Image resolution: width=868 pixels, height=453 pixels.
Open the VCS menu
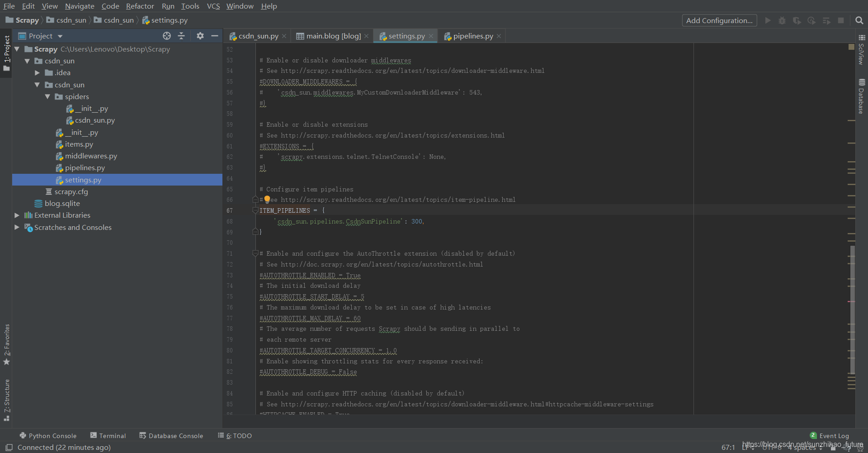click(x=213, y=6)
